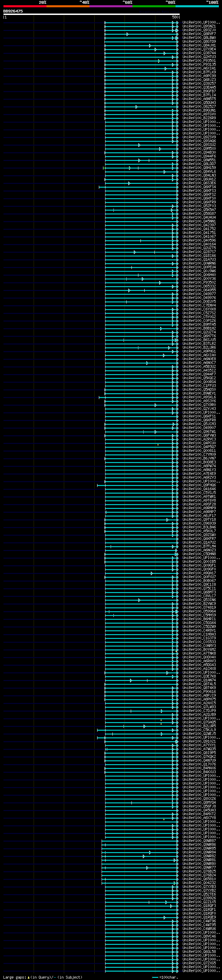222x980 pixels.
Task: Click the hit label UniRef100_A6XIA1
Action: coord(199,68)
